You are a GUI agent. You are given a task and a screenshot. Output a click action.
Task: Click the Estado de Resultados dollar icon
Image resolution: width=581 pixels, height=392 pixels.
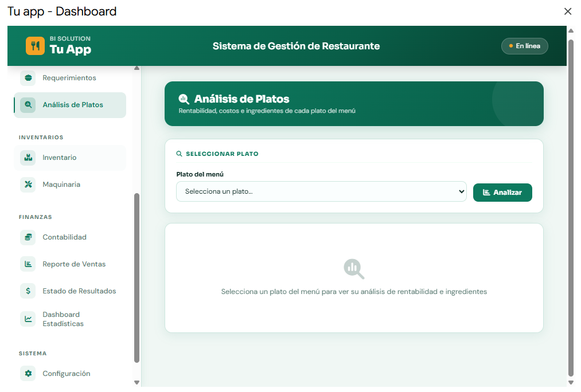point(28,291)
